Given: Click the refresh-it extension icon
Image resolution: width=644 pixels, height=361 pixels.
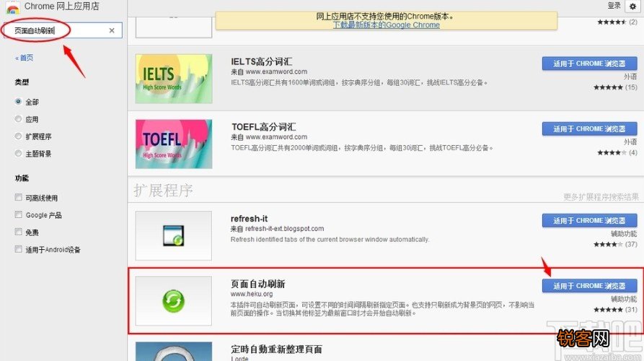Looking at the screenshot, I should point(174,235).
